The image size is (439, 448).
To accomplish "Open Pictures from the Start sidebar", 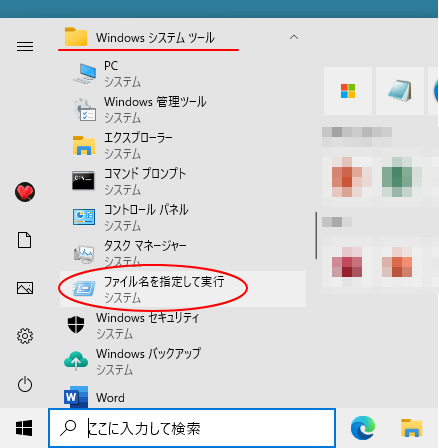I will (x=25, y=288).
